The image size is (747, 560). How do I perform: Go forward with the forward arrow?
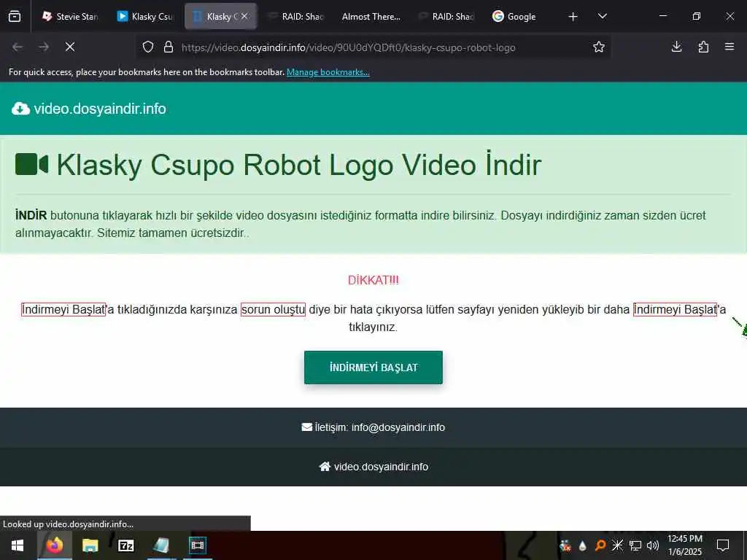(44, 47)
